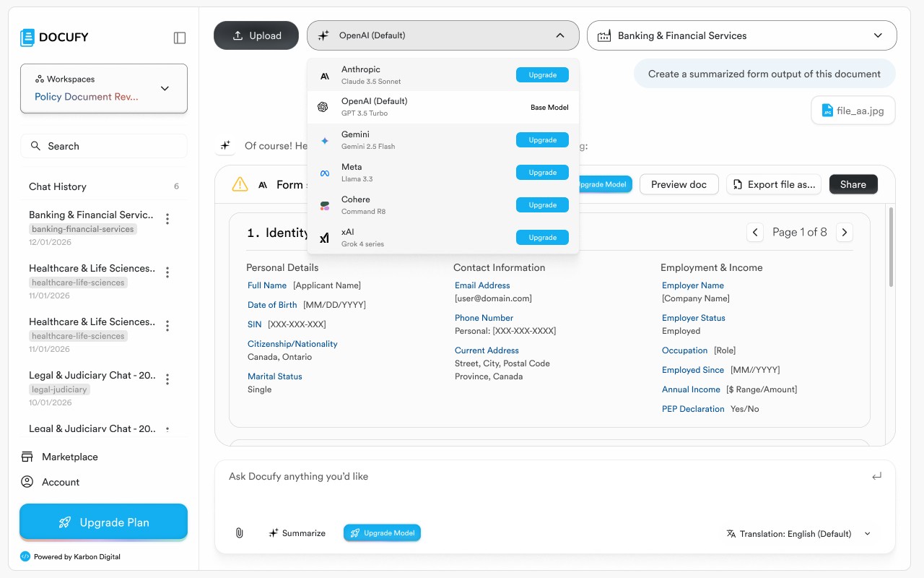Click the PEP Declaration field label
Viewport: 924px width, 578px height.
click(x=693, y=409)
